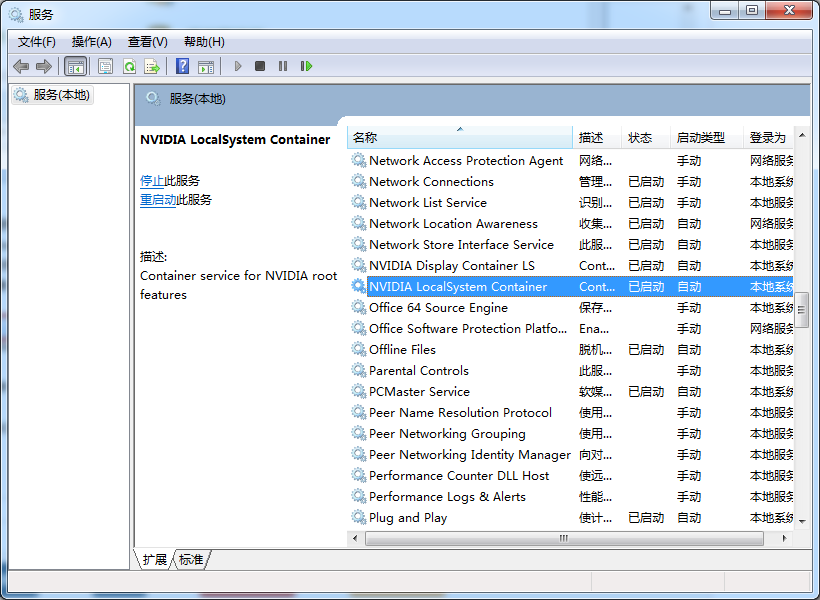
Task: Sort the list by the 名称 column header
Action: [460, 138]
